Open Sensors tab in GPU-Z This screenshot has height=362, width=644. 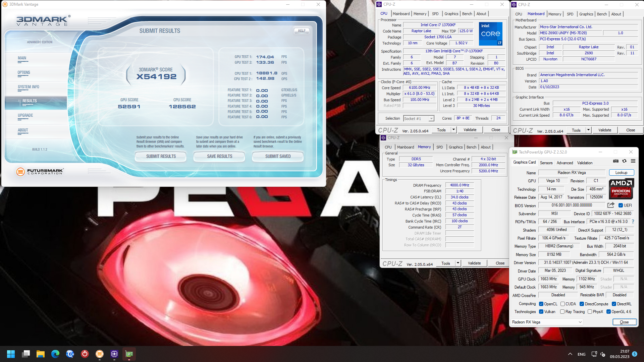546,163
